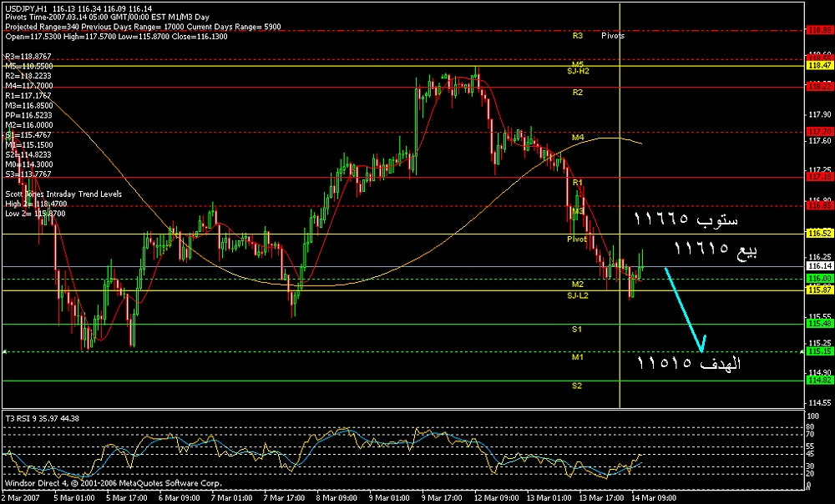This screenshot has height=504, width=835.
Task: Click the R2 resistance level label
Action: (x=577, y=93)
